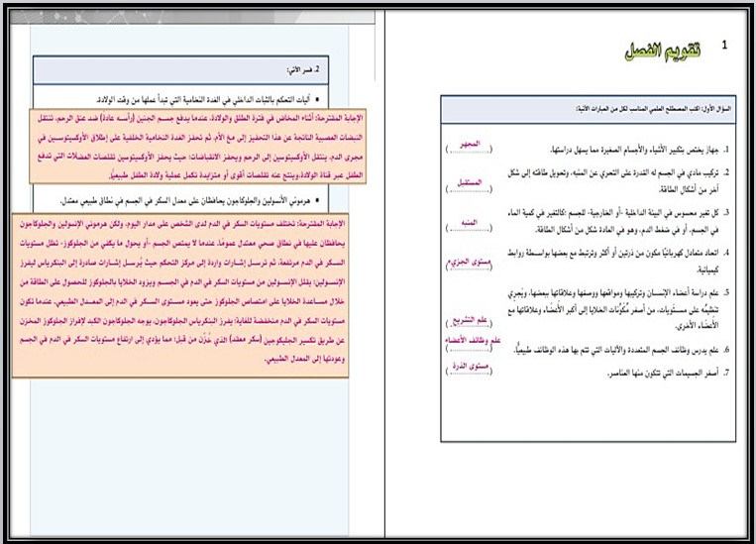Click the page number '1' beside the heading

click(x=724, y=45)
